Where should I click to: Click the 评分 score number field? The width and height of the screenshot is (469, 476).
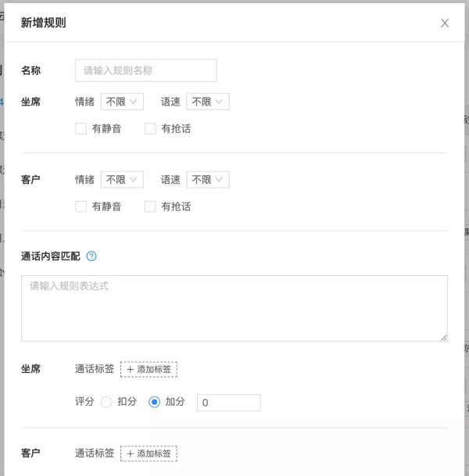228,403
